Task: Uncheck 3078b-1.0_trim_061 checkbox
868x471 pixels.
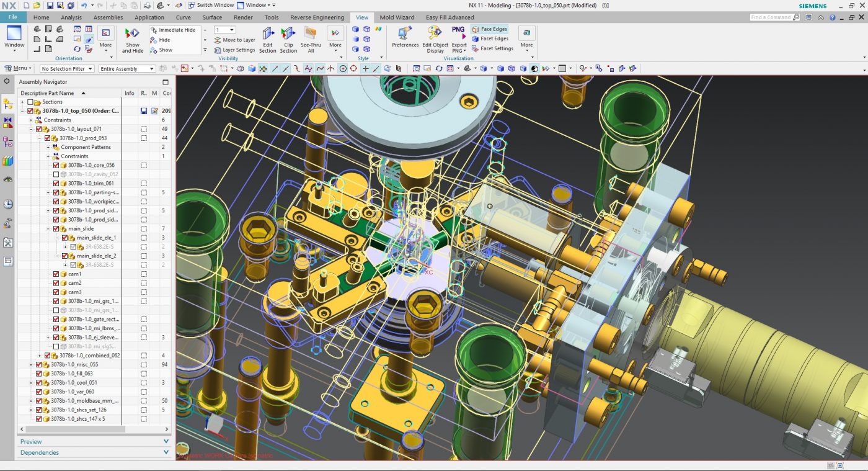Action: pos(56,183)
